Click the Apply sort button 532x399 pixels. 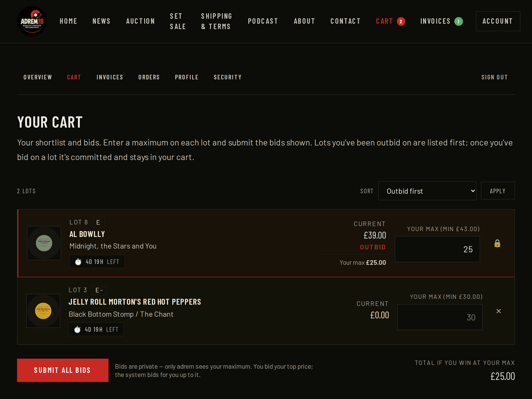click(x=498, y=191)
